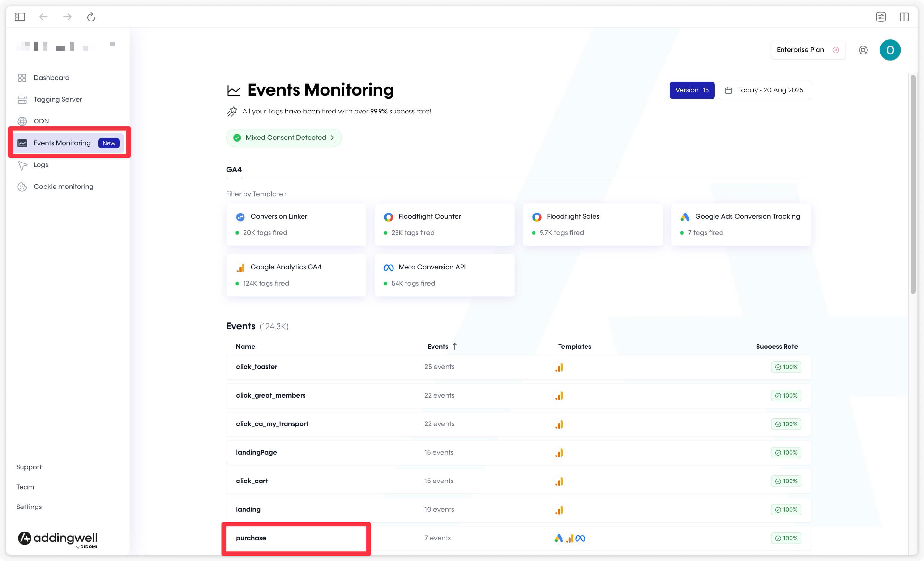Click GA4 template icon in click_toaster row

click(559, 367)
